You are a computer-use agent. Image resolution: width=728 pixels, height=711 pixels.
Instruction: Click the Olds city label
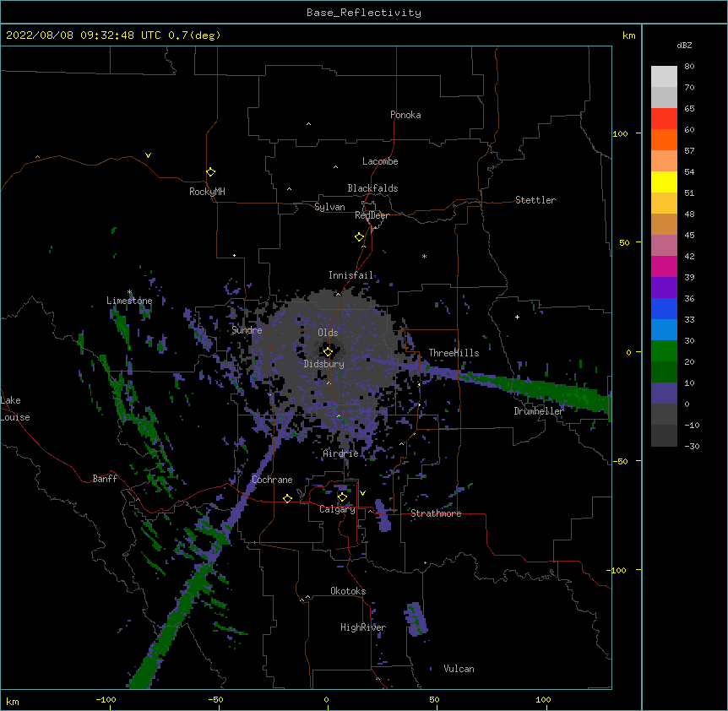[328, 333]
